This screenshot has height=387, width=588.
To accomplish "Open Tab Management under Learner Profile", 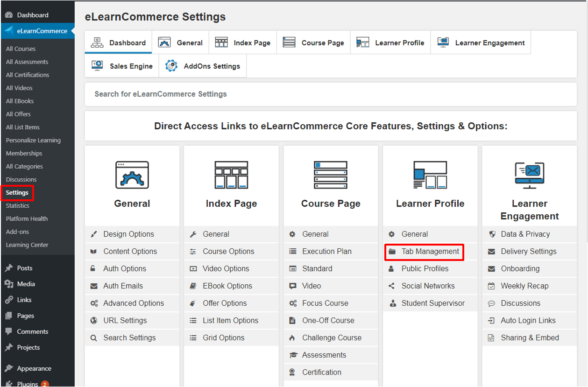I will (430, 252).
